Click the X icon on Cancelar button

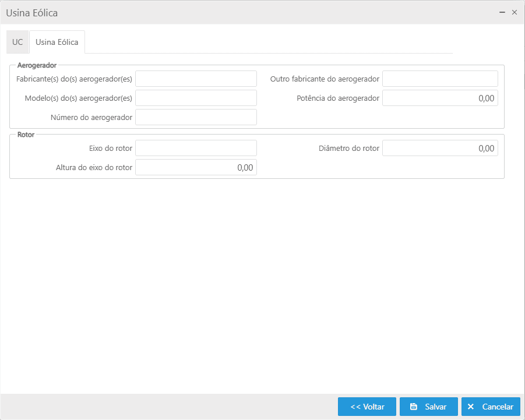pyautogui.click(x=471, y=407)
